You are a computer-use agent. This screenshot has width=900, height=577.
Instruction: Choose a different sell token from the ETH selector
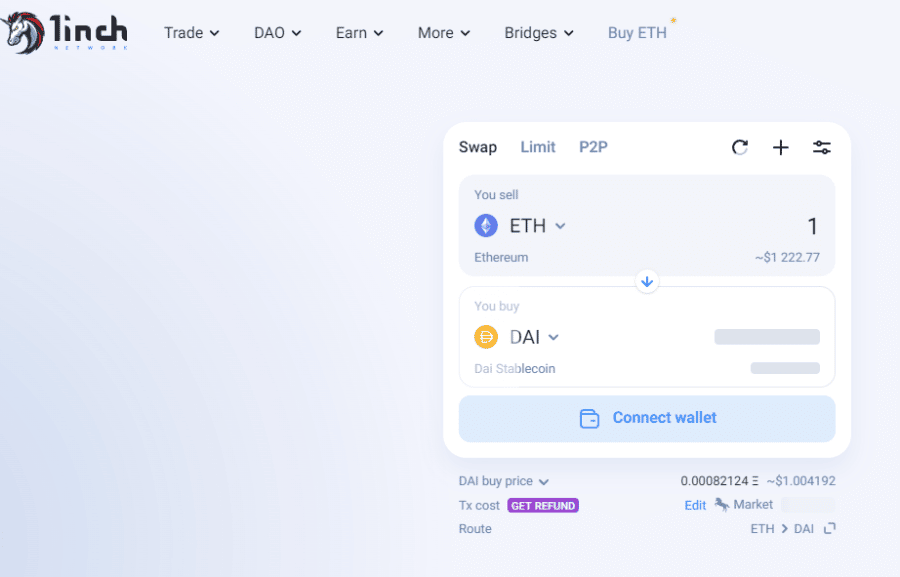[537, 226]
